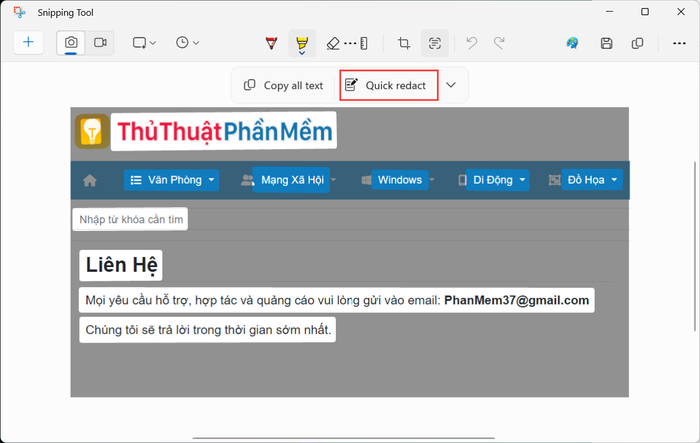Click the Snipping Tool app icon in title bar
The image size is (700, 443).
tap(20, 12)
